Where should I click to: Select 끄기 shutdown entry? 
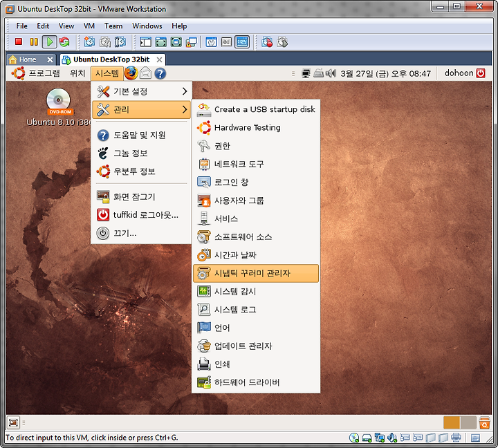tap(141, 234)
